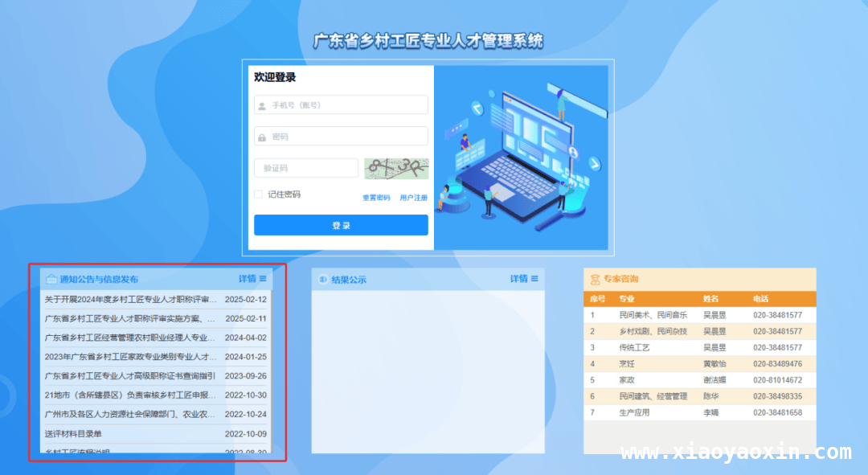The height and width of the screenshot is (475, 868).
Task: Open notice 关于开展2024年度乡村工匠专业人才职称评审
Action: [131, 300]
